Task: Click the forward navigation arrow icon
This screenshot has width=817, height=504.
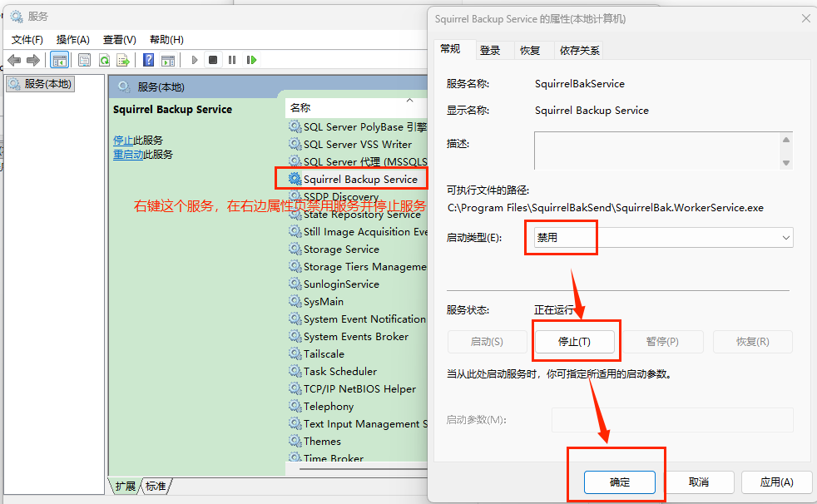Action: (x=32, y=59)
